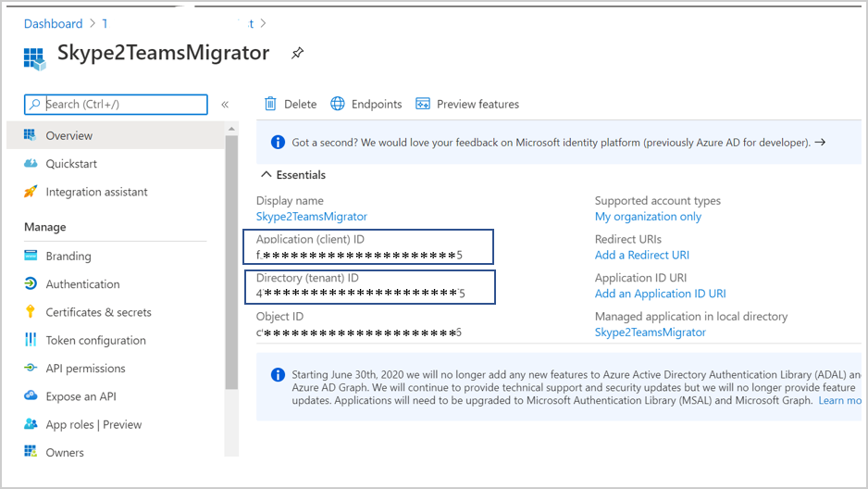Image resolution: width=868 pixels, height=489 pixels.
Task: Pin the Skype2TeamsMigrator blade to dashboard
Action: point(297,53)
